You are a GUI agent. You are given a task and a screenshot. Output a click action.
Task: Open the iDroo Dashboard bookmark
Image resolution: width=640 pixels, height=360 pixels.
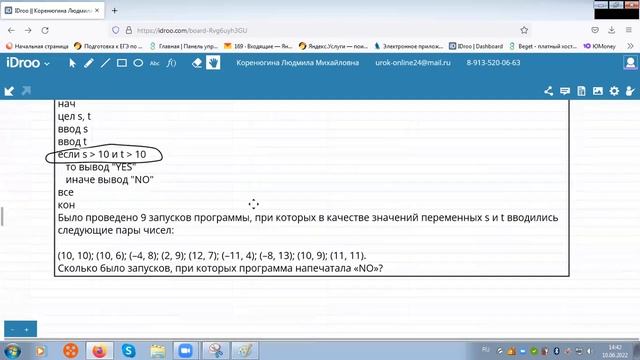(476, 46)
